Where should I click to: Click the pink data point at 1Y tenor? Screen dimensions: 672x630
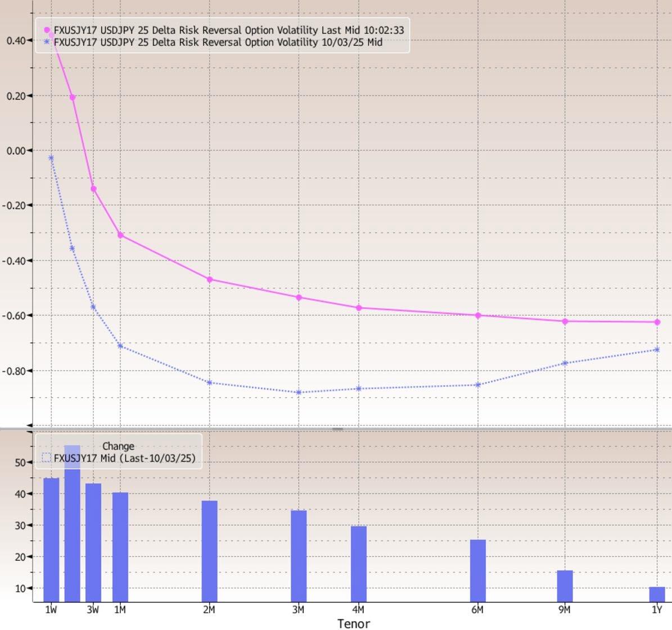pyautogui.click(x=657, y=322)
